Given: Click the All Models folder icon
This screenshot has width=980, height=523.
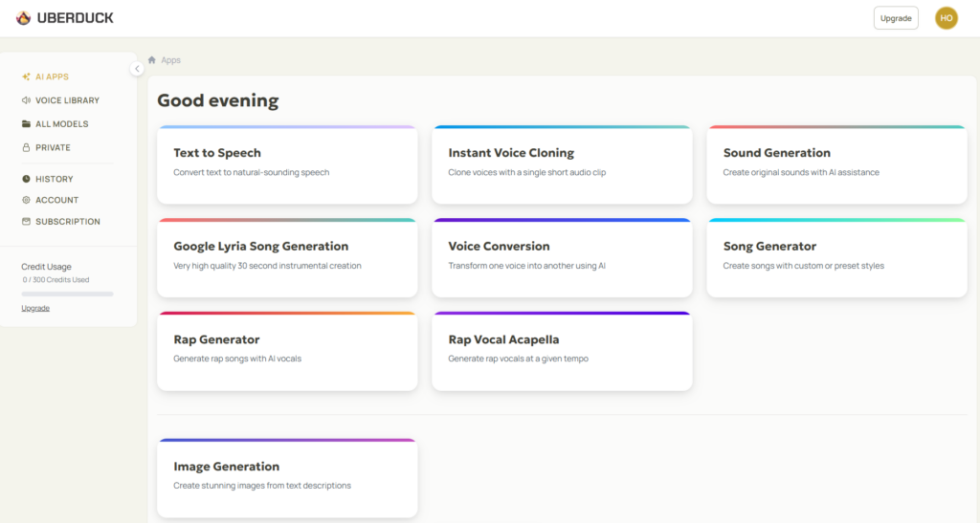Looking at the screenshot, I should click(x=26, y=124).
